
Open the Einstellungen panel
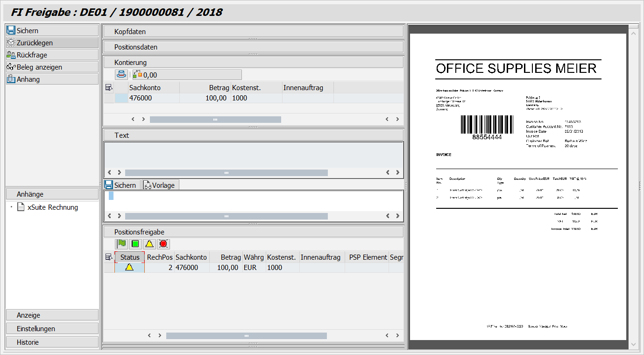(x=52, y=329)
